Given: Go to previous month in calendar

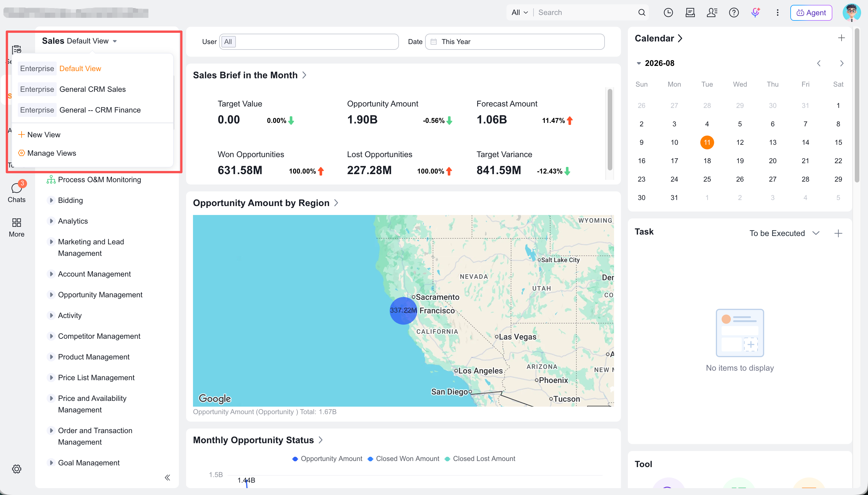Looking at the screenshot, I should pyautogui.click(x=819, y=63).
